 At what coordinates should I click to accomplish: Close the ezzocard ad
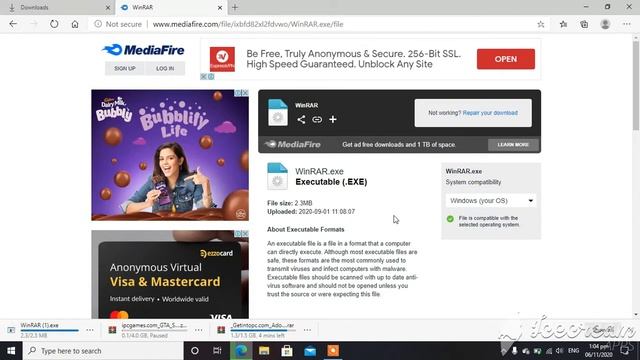245,233
